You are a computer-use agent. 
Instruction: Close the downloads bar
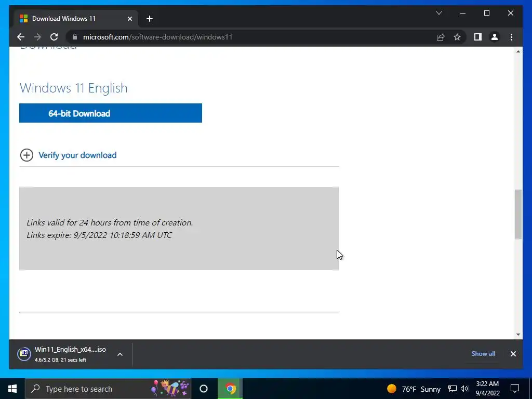(513, 354)
